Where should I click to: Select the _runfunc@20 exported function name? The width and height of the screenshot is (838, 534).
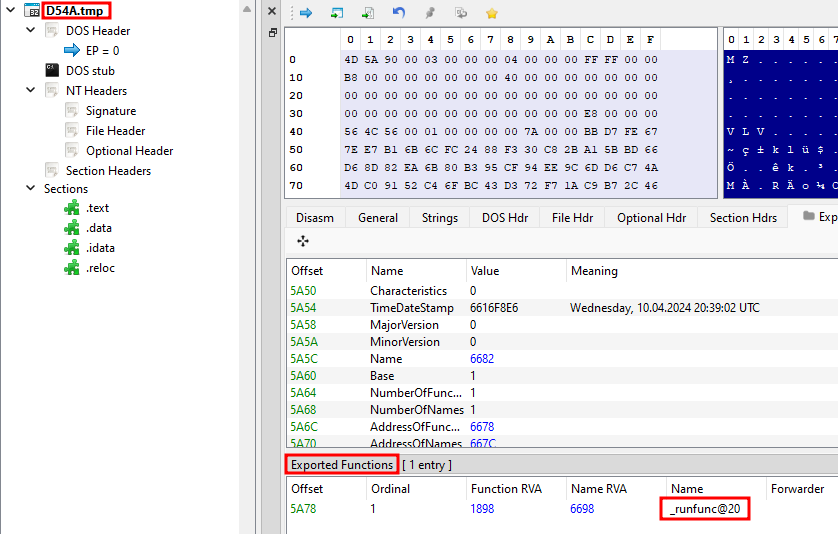coord(705,509)
